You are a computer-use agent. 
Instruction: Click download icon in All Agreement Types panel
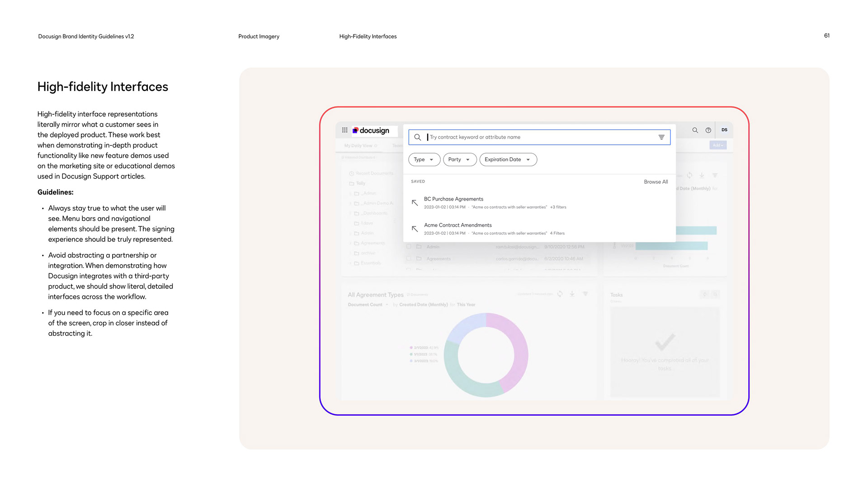point(572,294)
